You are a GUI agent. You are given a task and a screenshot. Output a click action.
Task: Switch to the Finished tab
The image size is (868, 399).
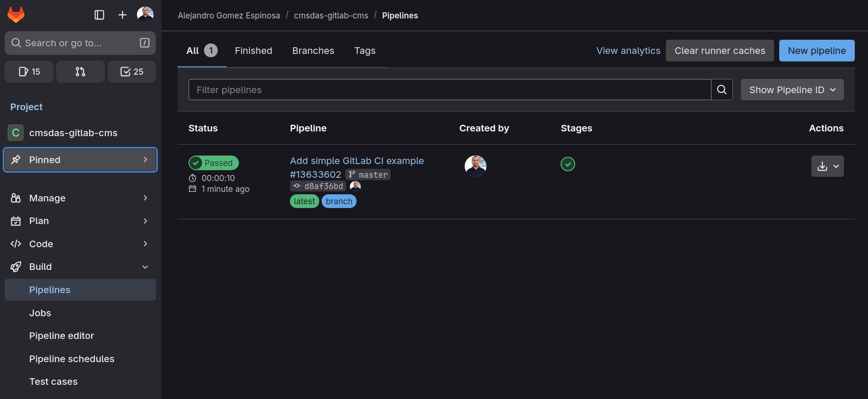tap(254, 51)
